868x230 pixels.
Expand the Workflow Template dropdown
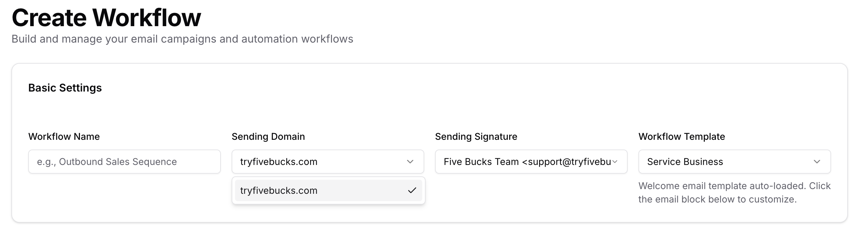(x=734, y=162)
